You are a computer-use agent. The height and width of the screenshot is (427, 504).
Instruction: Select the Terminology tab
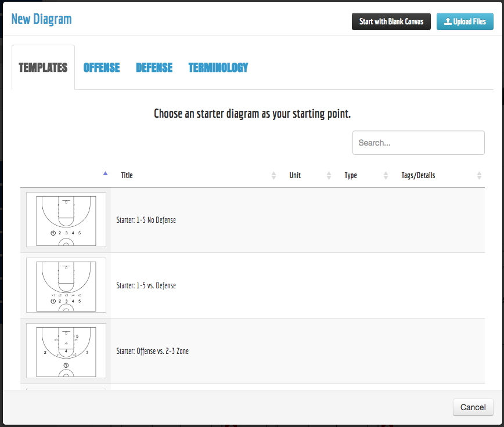pos(218,67)
